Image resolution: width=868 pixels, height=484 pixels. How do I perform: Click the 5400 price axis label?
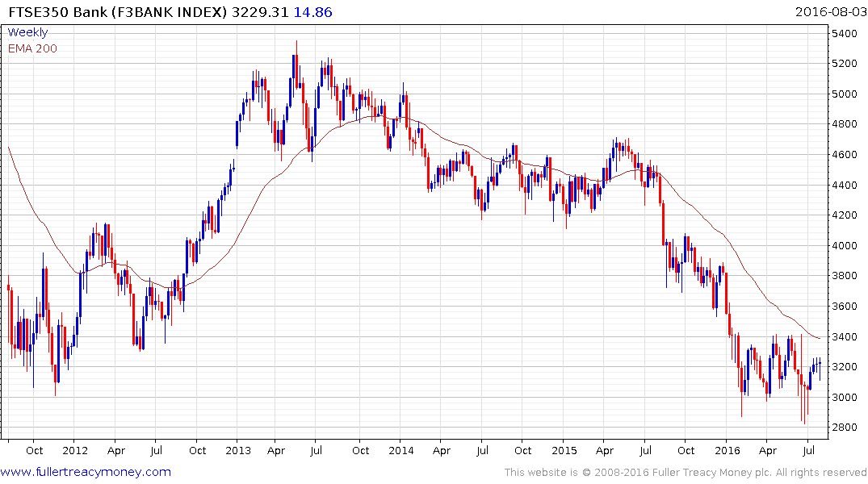point(845,34)
